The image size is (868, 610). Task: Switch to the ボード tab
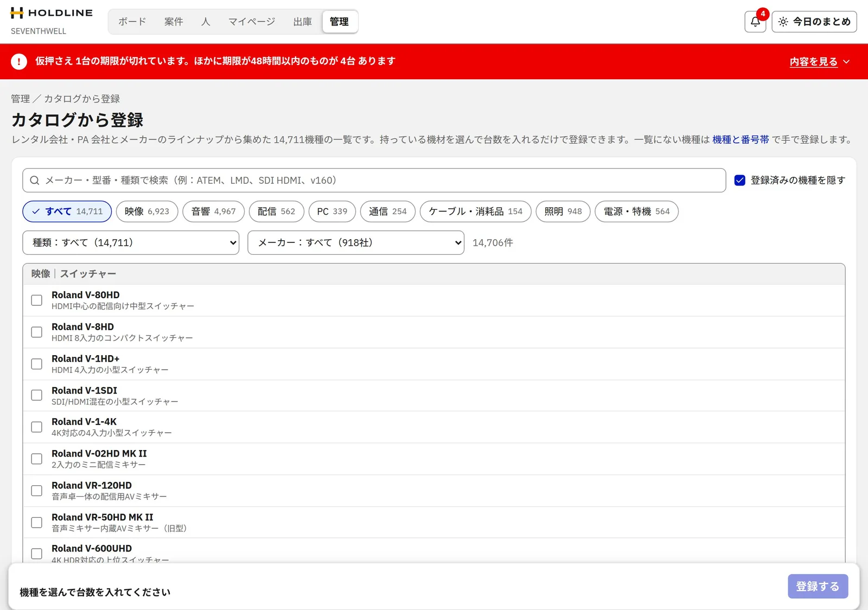coord(132,22)
